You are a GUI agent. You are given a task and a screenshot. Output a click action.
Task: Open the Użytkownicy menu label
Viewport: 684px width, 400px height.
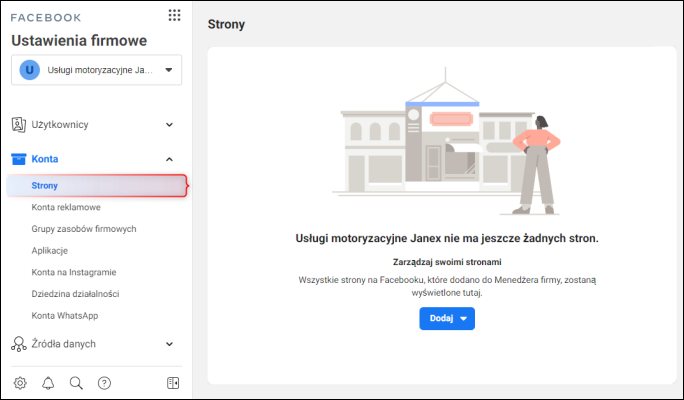(60, 125)
